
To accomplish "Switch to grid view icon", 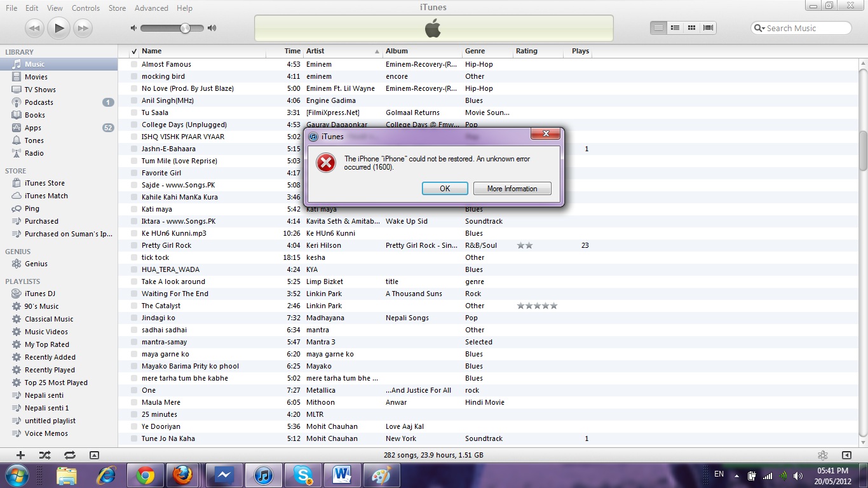I will pos(691,28).
